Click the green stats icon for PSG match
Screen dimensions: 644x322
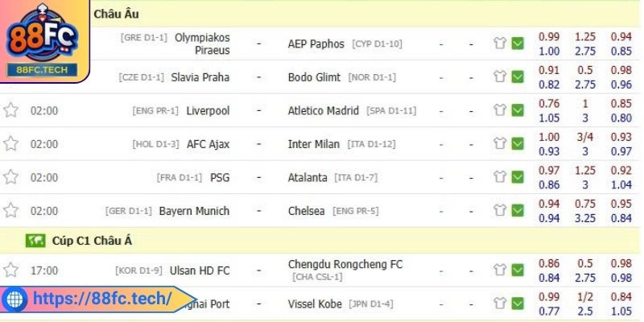point(518,177)
